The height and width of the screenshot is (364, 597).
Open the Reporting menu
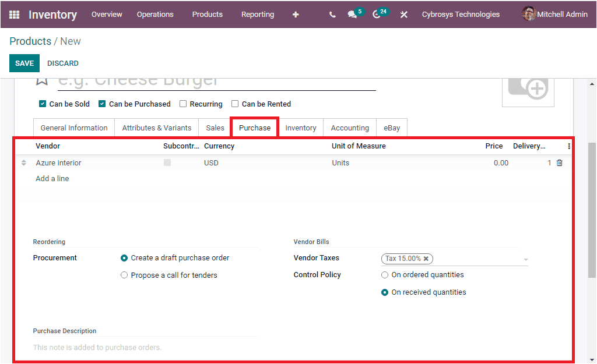[x=257, y=15]
